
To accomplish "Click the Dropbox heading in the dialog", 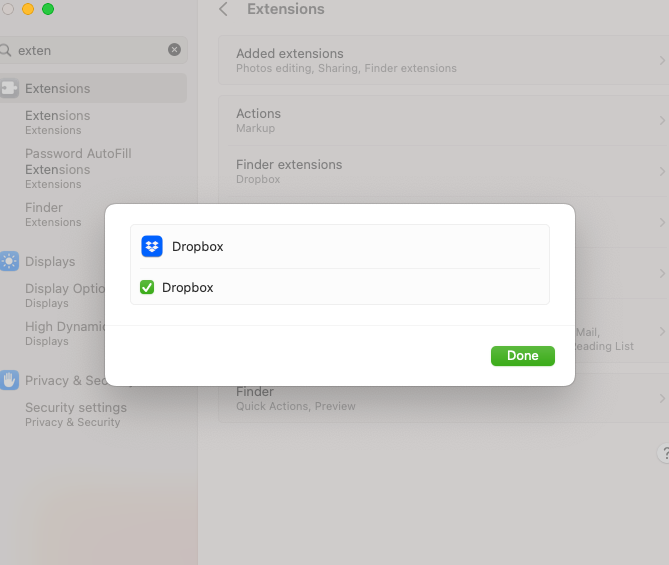I will click(x=198, y=247).
